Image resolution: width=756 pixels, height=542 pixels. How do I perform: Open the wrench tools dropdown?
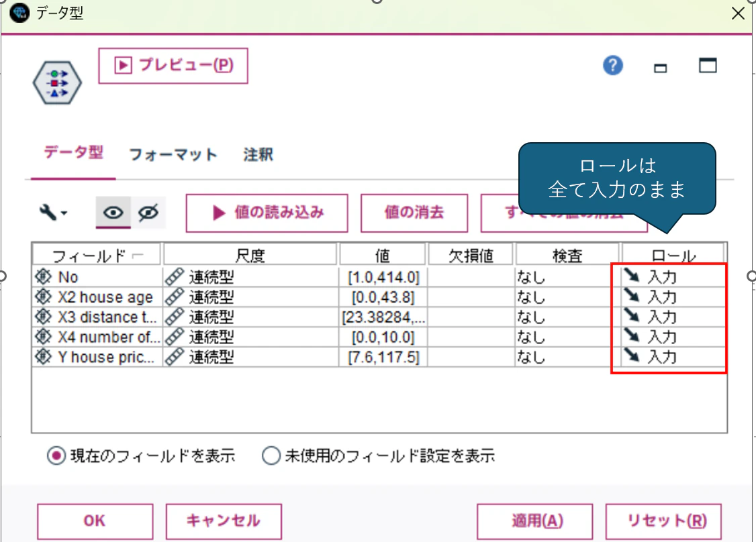(52, 213)
